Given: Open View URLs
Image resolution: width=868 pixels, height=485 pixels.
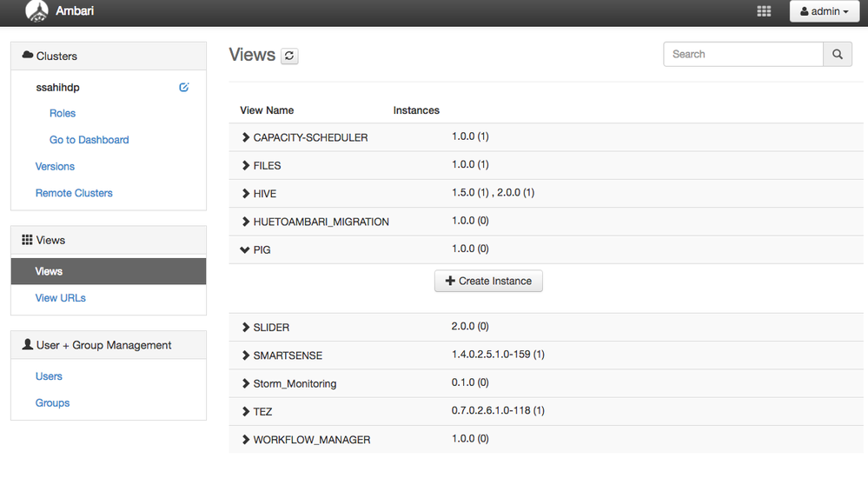Looking at the screenshot, I should (x=60, y=298).
